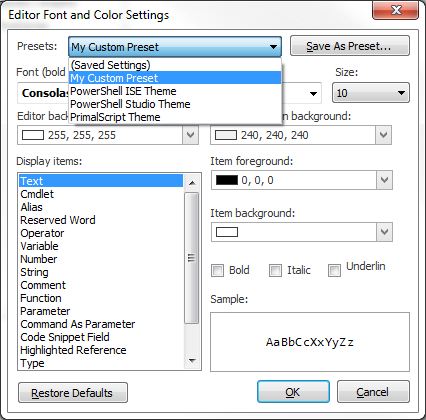Pick the PrimalScript Theme option
This screenshot has width=426, height=420.
175,117
